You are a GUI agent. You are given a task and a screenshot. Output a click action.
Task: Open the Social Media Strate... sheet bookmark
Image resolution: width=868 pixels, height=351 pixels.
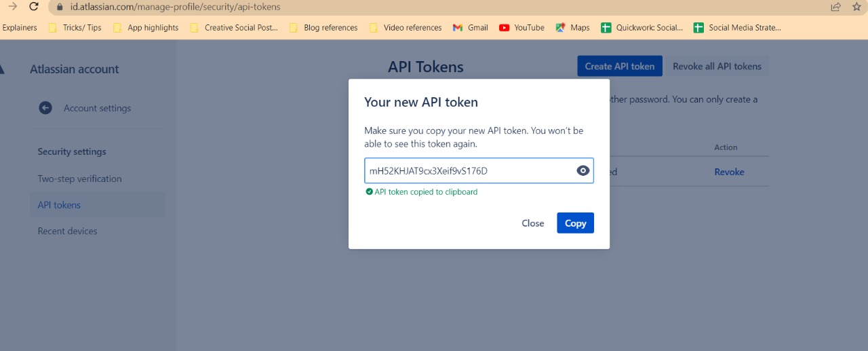737,28
